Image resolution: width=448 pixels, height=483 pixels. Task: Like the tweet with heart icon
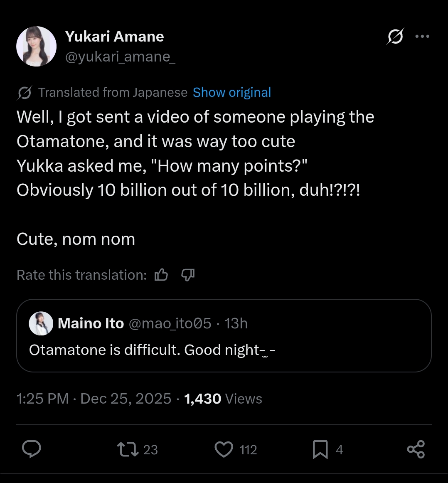(x=224, y=449)
